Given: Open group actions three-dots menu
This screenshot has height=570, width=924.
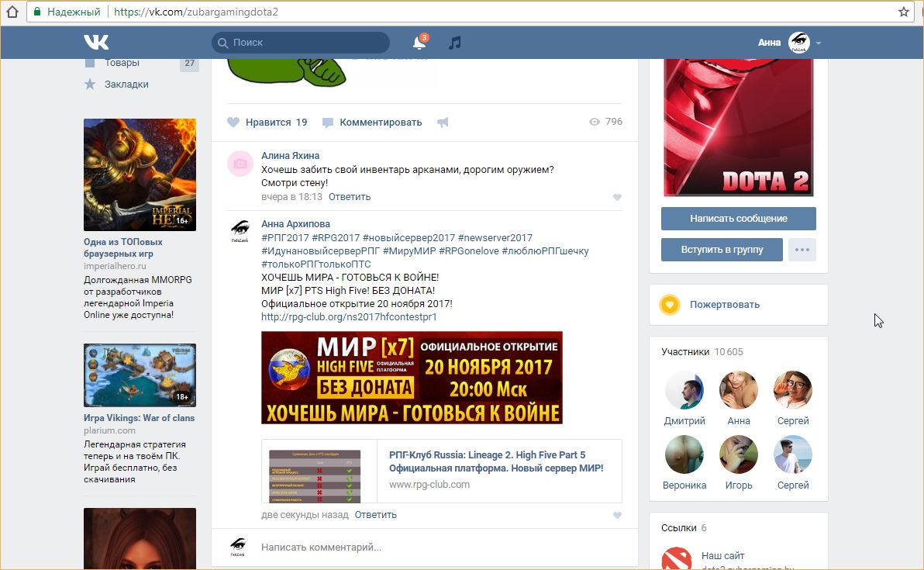Looking at the screenshot, I should pyautogui.click(x=802, y=250).
